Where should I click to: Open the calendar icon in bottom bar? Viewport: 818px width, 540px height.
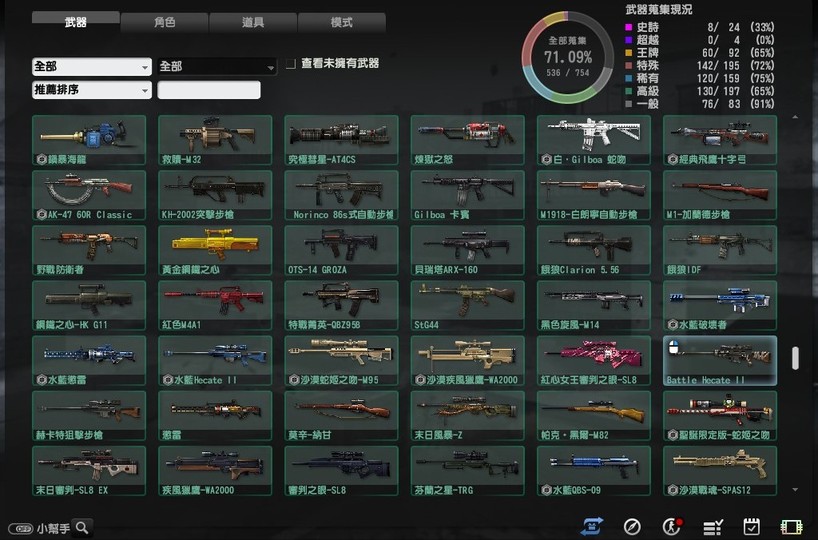tap(752, 526)
